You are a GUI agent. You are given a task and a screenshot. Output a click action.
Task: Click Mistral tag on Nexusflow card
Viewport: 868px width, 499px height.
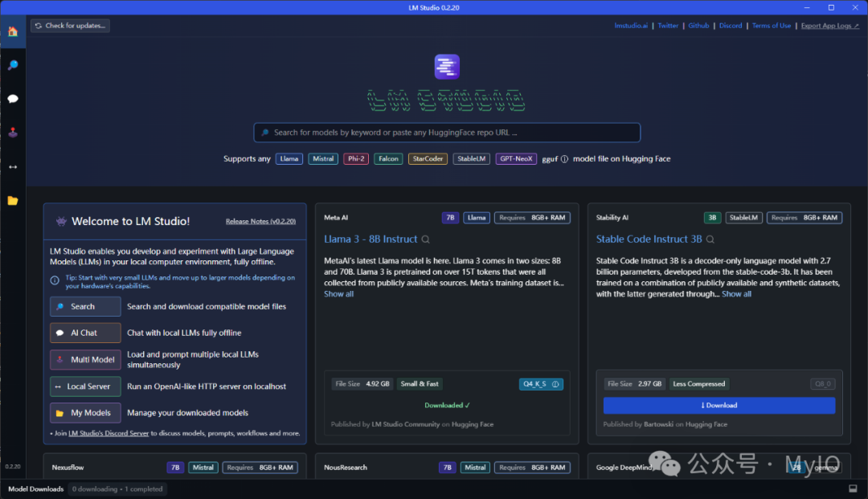coord(203,468)
